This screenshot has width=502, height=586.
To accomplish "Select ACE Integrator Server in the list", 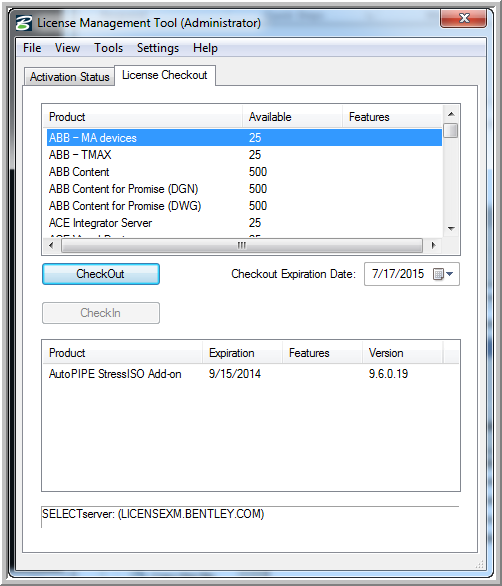I will 244,223.
